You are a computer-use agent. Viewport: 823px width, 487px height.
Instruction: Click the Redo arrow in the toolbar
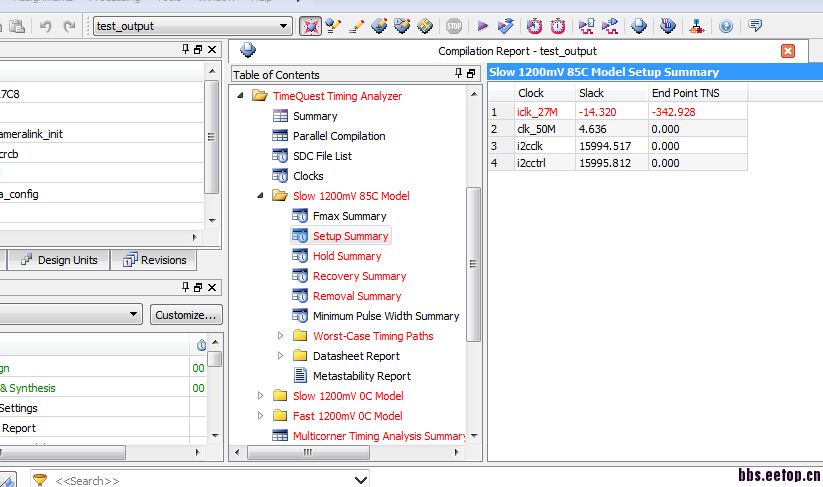[x=69, y=26]
